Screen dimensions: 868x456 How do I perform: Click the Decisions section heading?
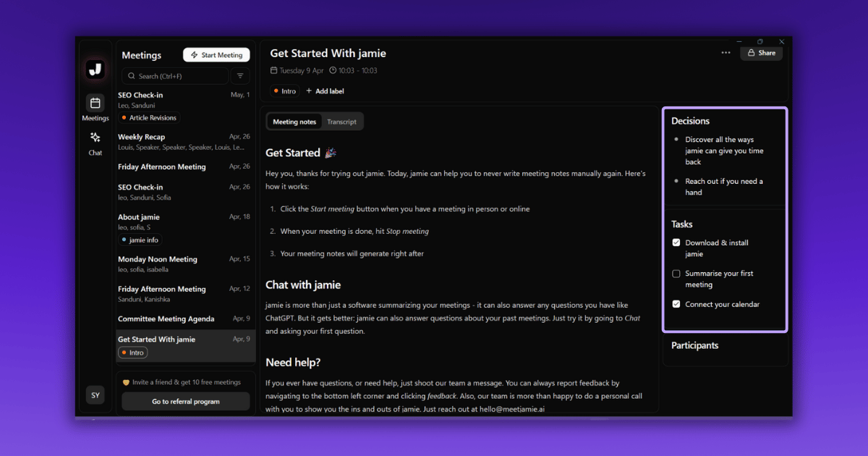690,121
